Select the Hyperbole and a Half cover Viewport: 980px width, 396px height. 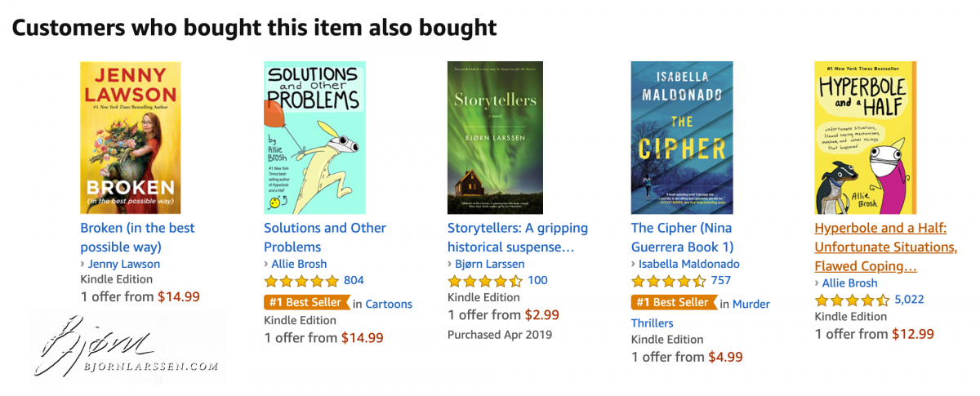(865, 137)
